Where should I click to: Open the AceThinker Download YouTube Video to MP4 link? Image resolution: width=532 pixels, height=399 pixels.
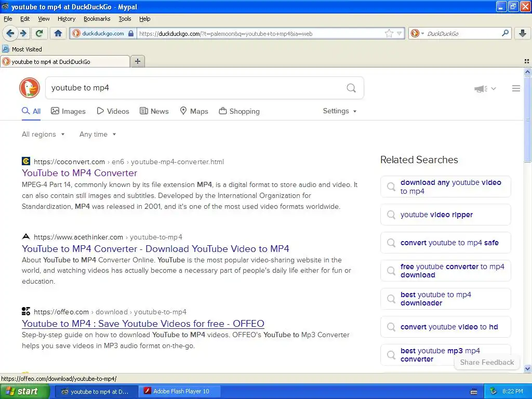coord(155,249)
